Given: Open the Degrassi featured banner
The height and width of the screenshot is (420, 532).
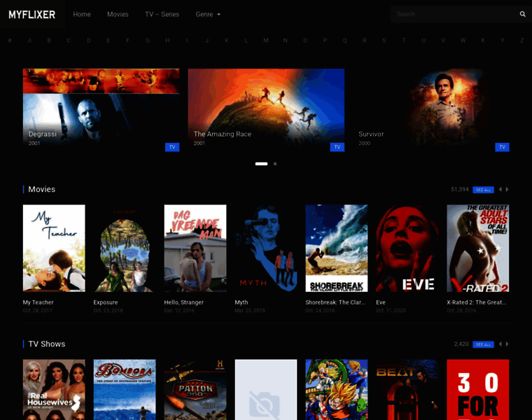Looking at the screenshot, I should 101,110.
